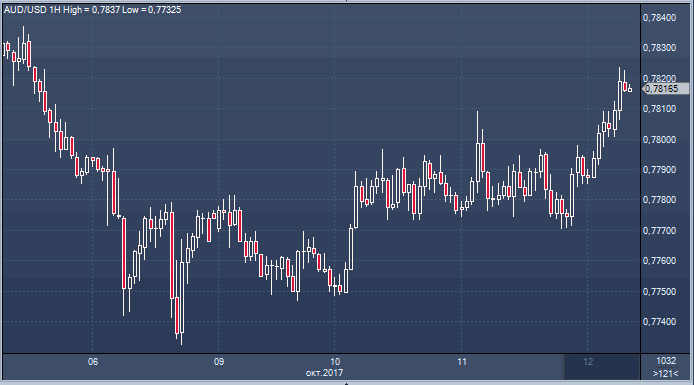Click the 0,77500 price level label
Screen dimensions: 694x385
[659, 292]
